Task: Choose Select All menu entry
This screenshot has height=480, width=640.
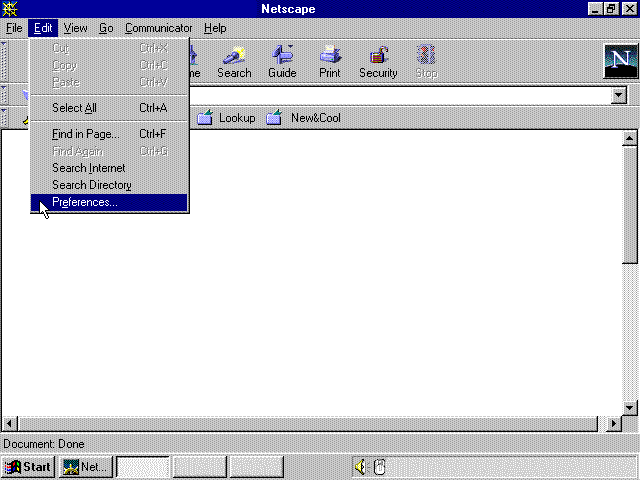Action: [109, 108]
